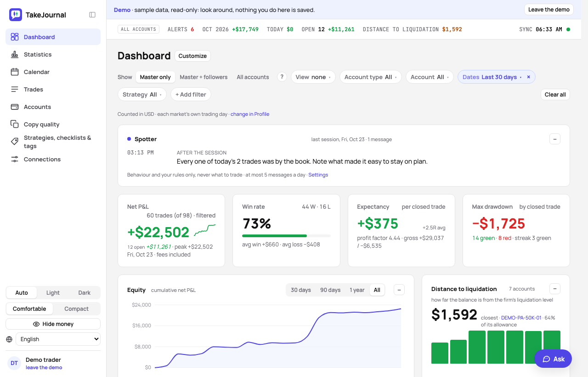The image size is (588, 377).
Task: Select the 1 year equity range
Action: [357, 290]
